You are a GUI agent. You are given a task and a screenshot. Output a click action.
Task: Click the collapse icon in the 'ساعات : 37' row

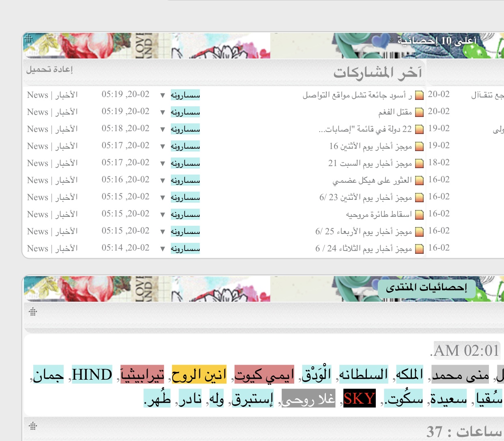click(33, 426)
